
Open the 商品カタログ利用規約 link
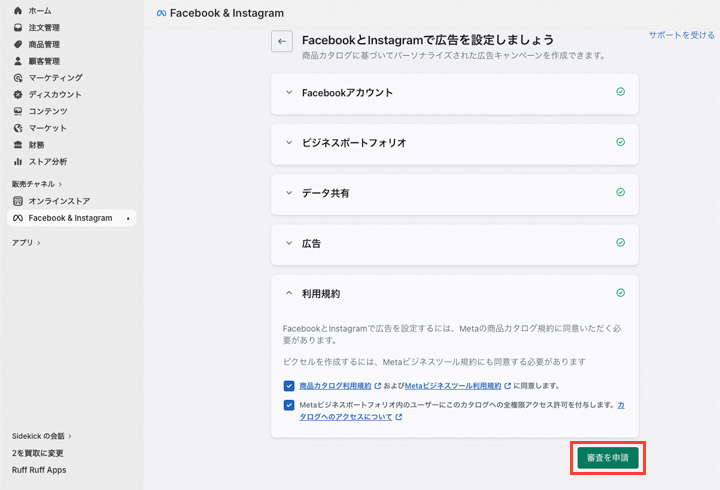click(x=335, y=386)
